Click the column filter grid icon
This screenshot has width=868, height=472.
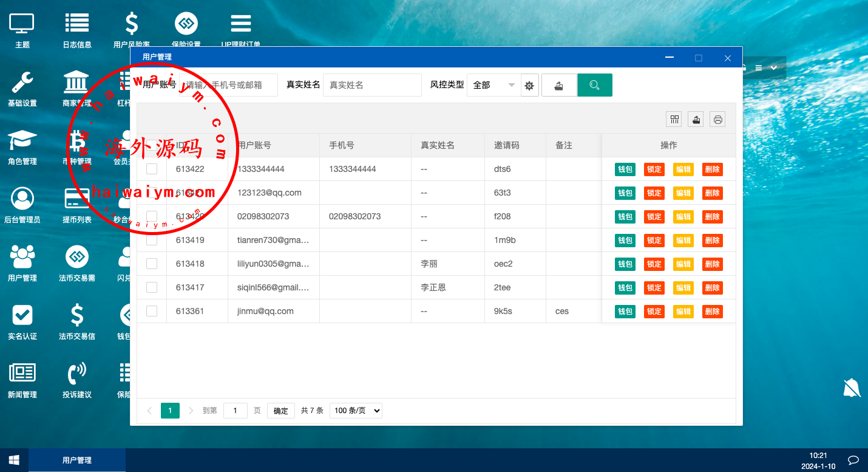(674, 120)
